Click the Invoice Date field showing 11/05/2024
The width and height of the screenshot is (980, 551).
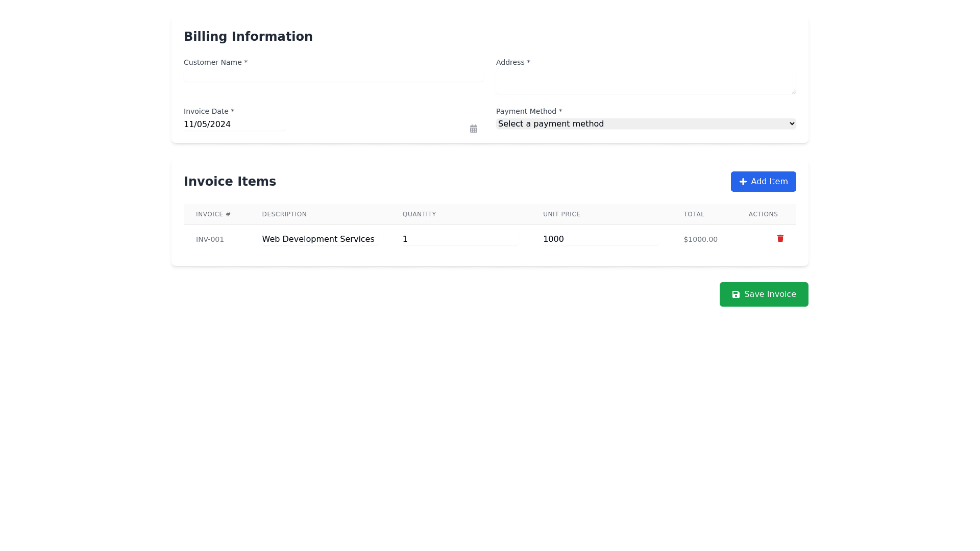[x=234, y=124]
